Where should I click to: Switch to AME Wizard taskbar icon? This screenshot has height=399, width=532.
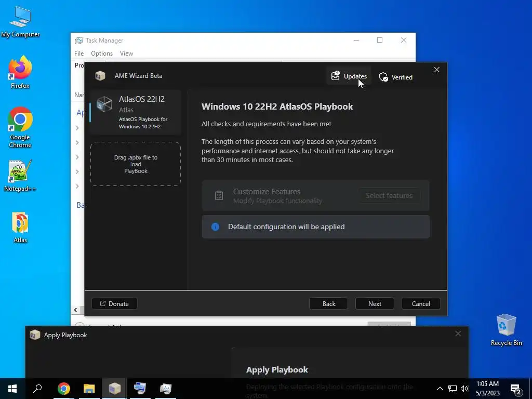(114, 389)
